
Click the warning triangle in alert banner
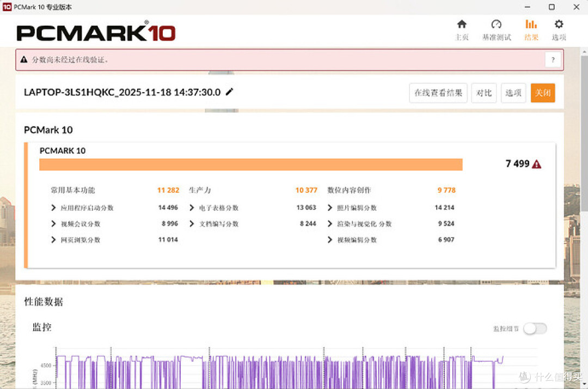[24, 59]
